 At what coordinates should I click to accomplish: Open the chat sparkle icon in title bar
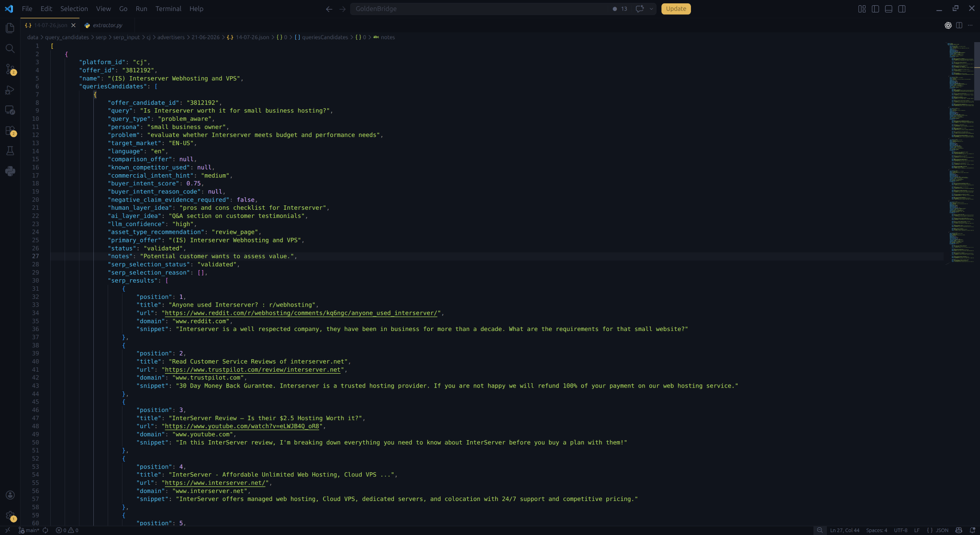point(639,9)
